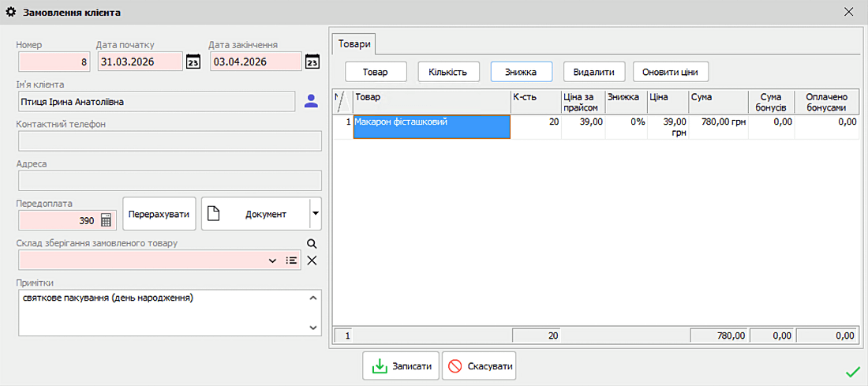Clear warehouse field with X icon
The height and width of the screenshot is (386, 868).
[312, 260]
